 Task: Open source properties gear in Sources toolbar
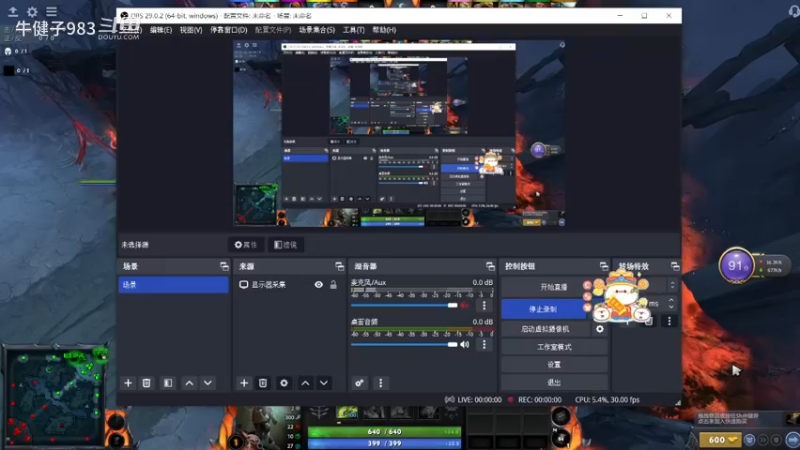(x=284, y=383)
